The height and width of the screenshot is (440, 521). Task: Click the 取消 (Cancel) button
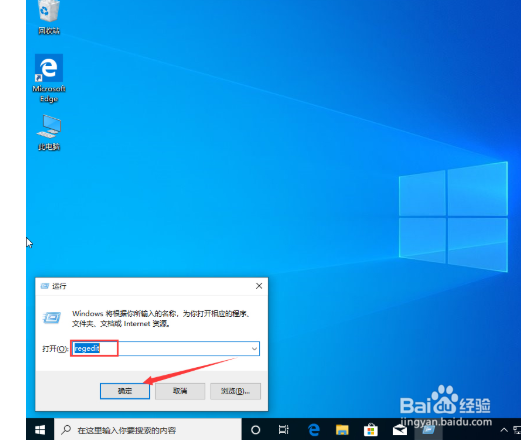coord(180,391)
